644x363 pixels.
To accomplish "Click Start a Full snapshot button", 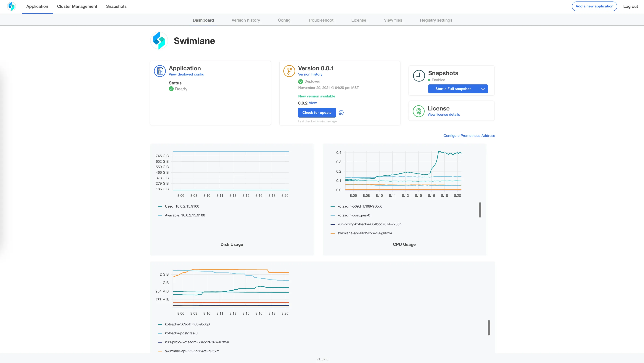I will pos(453,89).
